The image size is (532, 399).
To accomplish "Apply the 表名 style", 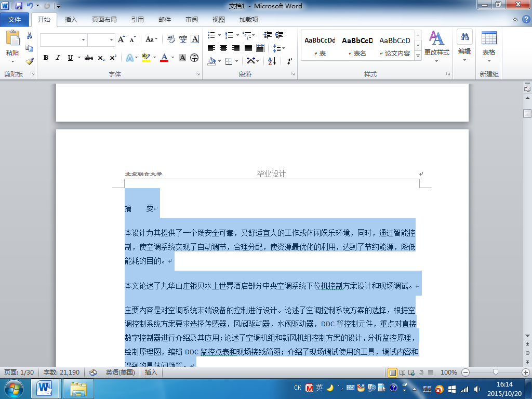I will pyautogui.click(x=357, y=46).
